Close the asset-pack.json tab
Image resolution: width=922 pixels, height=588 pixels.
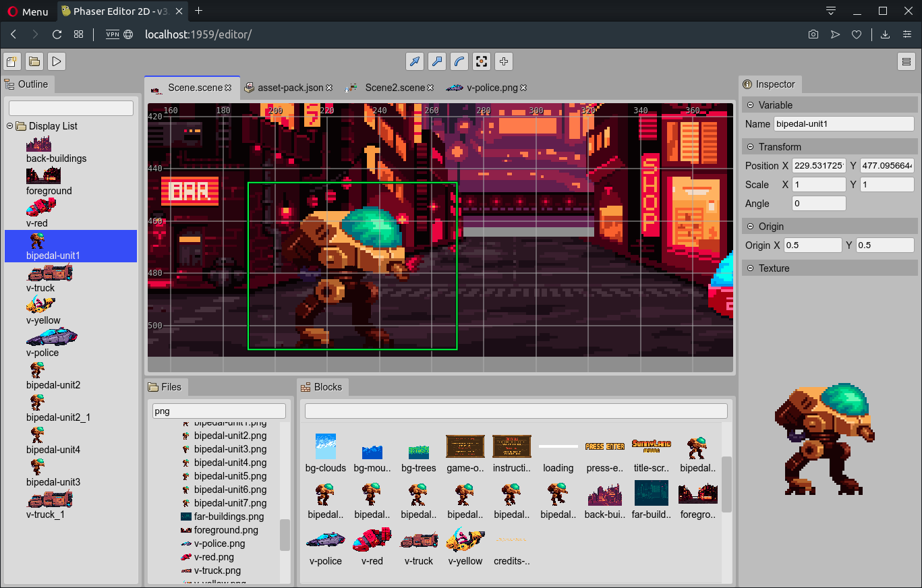[x=329, y=88]
